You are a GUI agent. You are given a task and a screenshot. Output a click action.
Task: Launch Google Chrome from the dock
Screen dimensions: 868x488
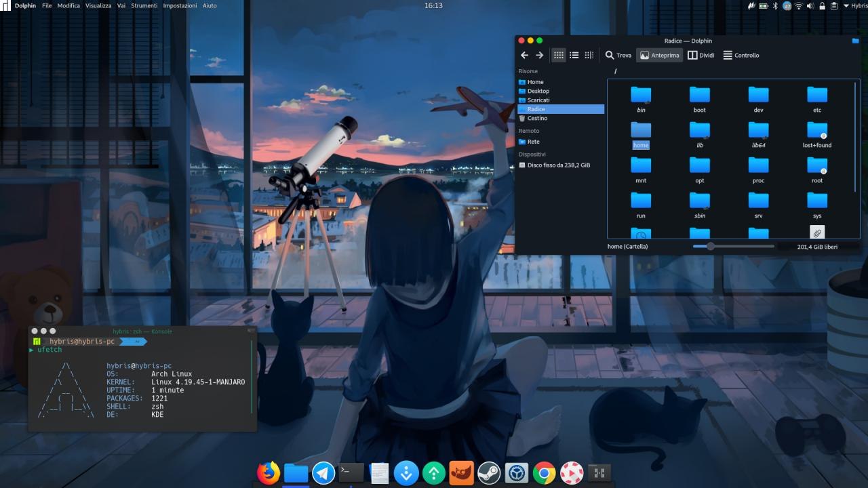pos(544,472)
